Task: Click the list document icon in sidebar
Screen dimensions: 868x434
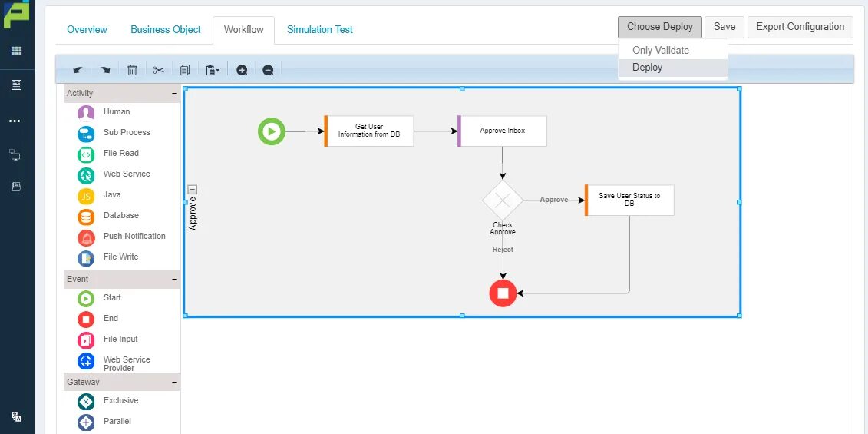Action: pos(17,84)
